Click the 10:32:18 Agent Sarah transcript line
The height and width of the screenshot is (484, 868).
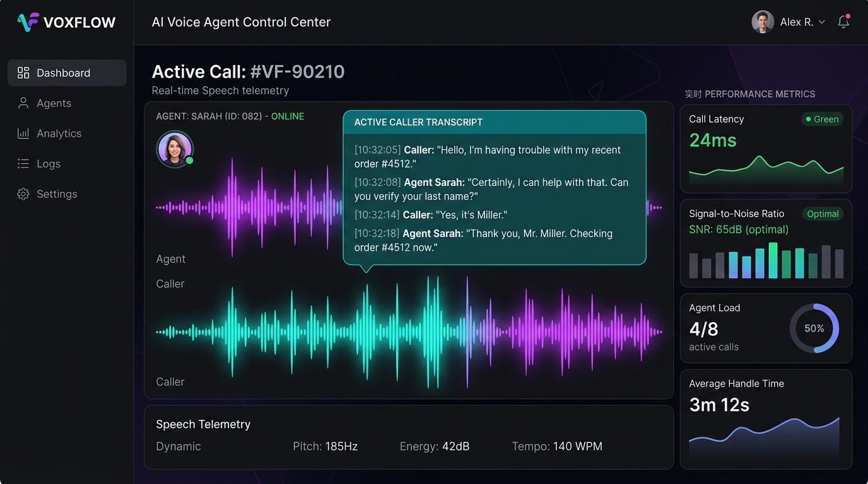483,240
